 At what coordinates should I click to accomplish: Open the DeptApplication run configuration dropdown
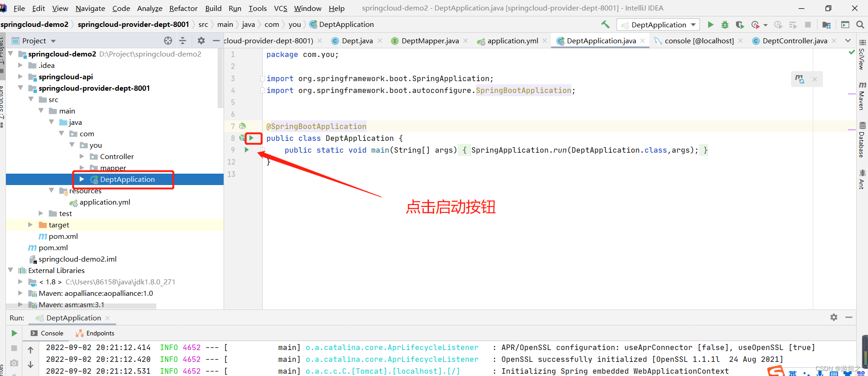658,25
